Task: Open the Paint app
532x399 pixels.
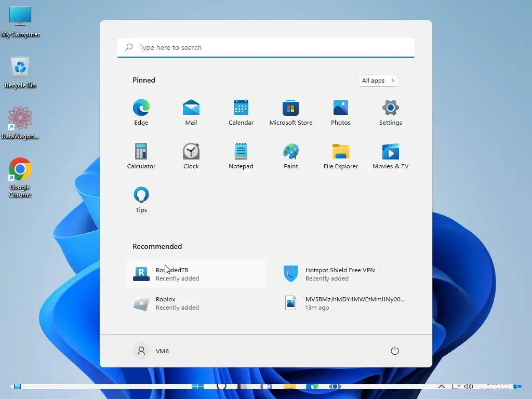Action: coord(291,156)
